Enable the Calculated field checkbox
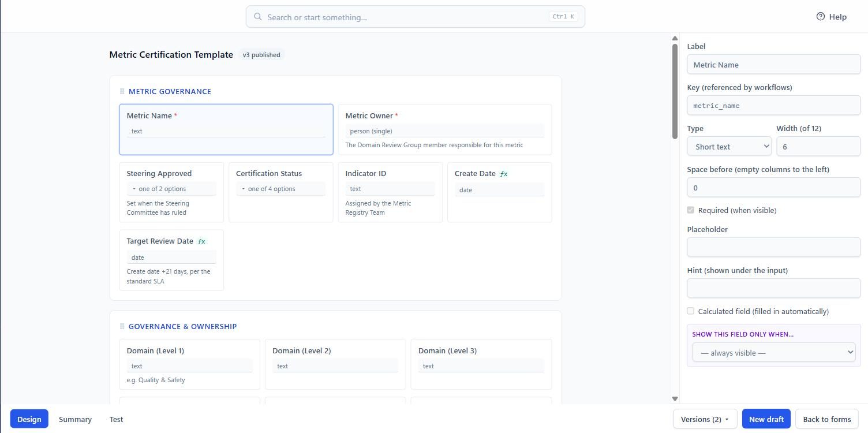868x433 pixels. (690, 311)
